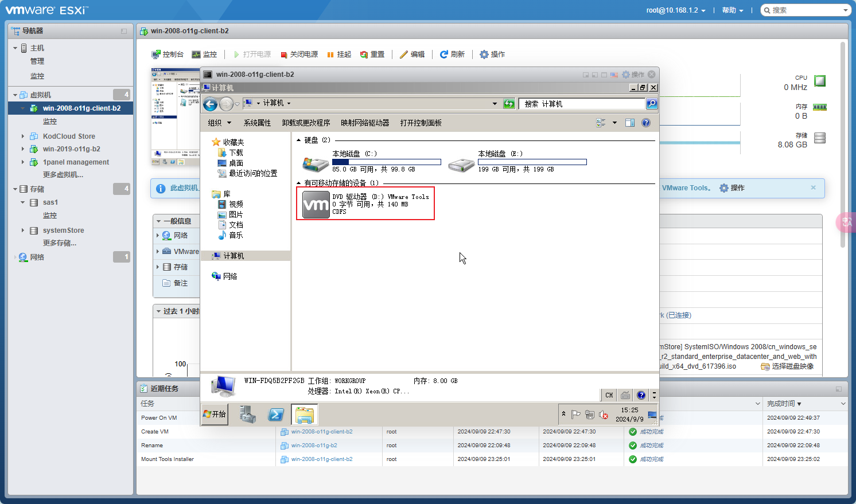The height and width of the screenshot is (504, 856).
Task: Collapse 有可移动存储的设备 group
Action: click(298, 183)
